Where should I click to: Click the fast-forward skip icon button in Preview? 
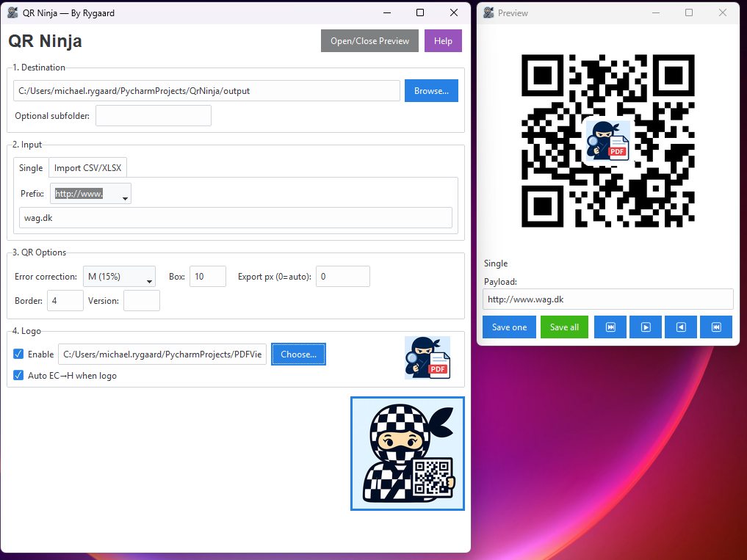coord(610,327)
